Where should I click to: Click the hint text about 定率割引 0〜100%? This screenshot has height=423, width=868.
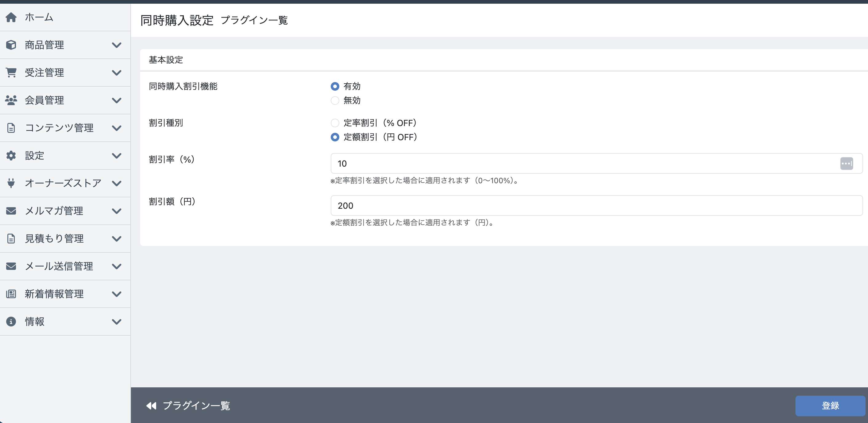pyautogui.click(x=425, y=180)
